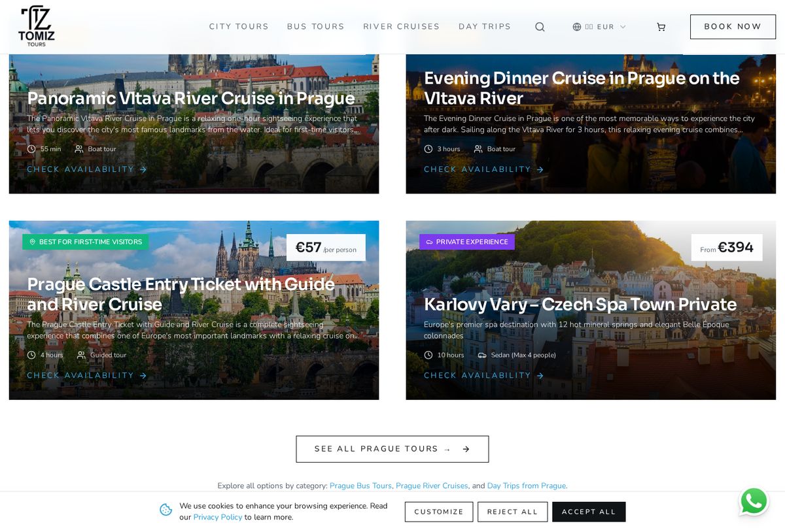The width and height of the screenshot is (785, 532).
Task: Click the clock icon next to 3 hours
Action: [428, 149]
